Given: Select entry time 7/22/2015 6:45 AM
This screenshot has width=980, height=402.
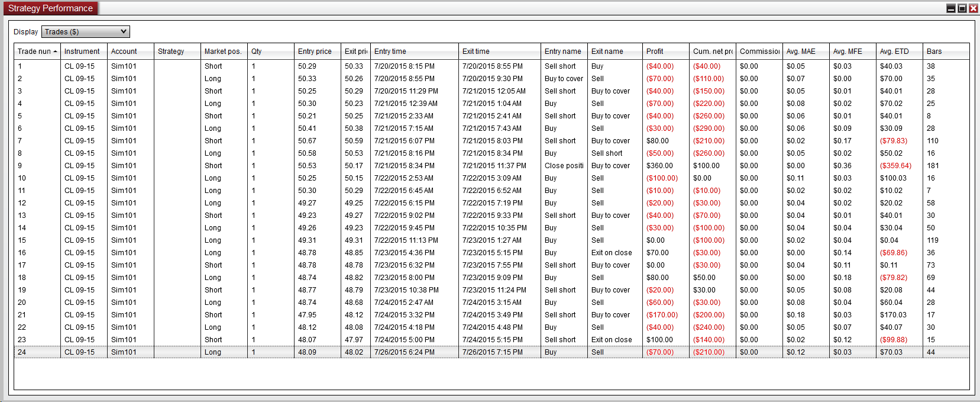Looking at the screenshot, I should pyautogui.click(x=404, y=191).
